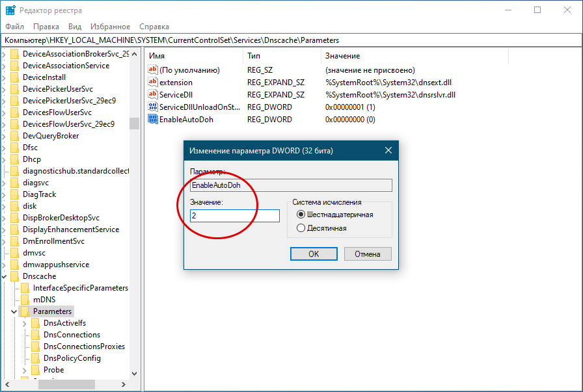Click the Значение input field in dialog

click(x=235, y=216)
